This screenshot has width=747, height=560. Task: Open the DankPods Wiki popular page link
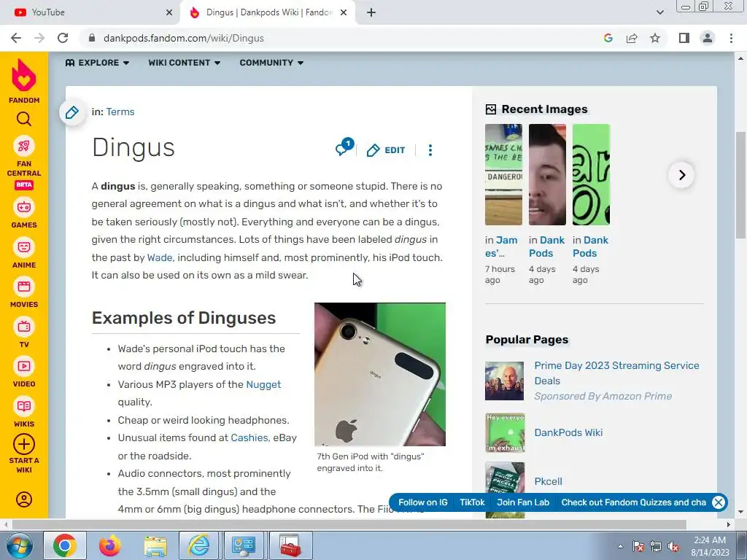click(568, 432)
